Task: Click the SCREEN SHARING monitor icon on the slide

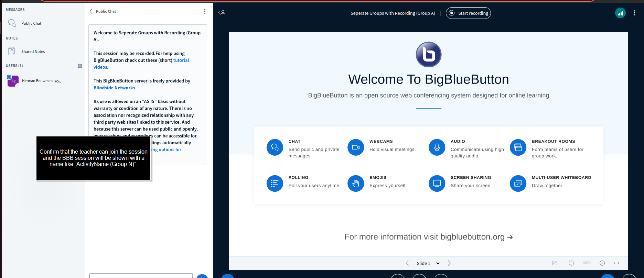Action: (437, 184)
